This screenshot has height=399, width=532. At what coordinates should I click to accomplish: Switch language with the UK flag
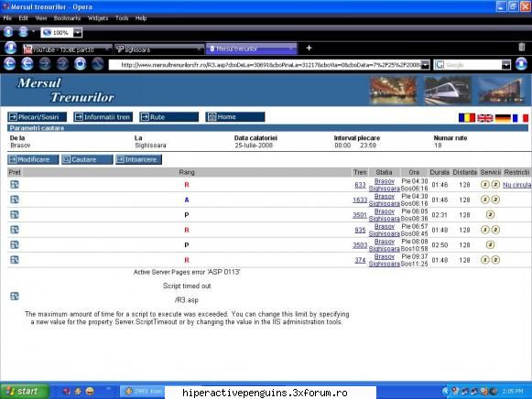point(484,118)
